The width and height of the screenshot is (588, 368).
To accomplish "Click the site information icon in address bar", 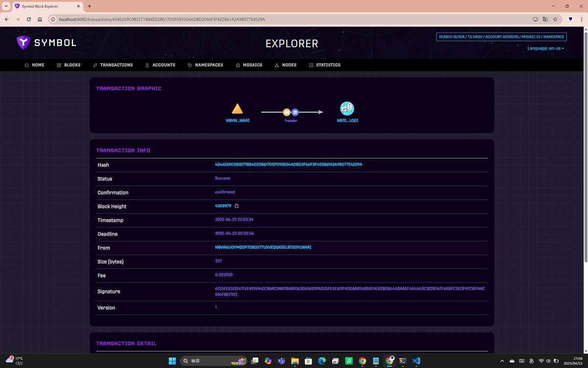I will tap(53, 19).
